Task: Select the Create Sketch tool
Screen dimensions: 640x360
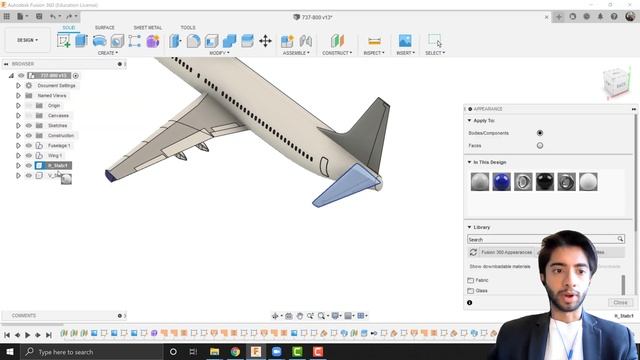Action: (x=64, y=41)
